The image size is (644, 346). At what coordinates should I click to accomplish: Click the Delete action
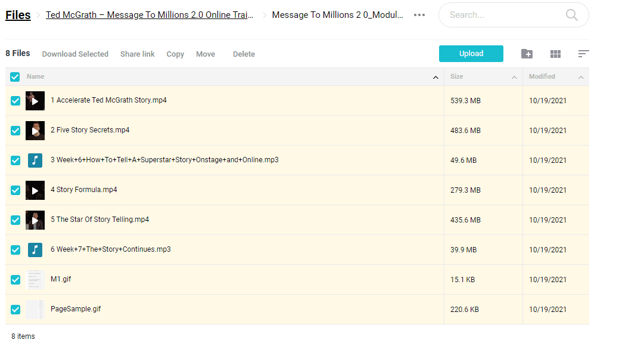pyautogui.click(x=244, y=54)
